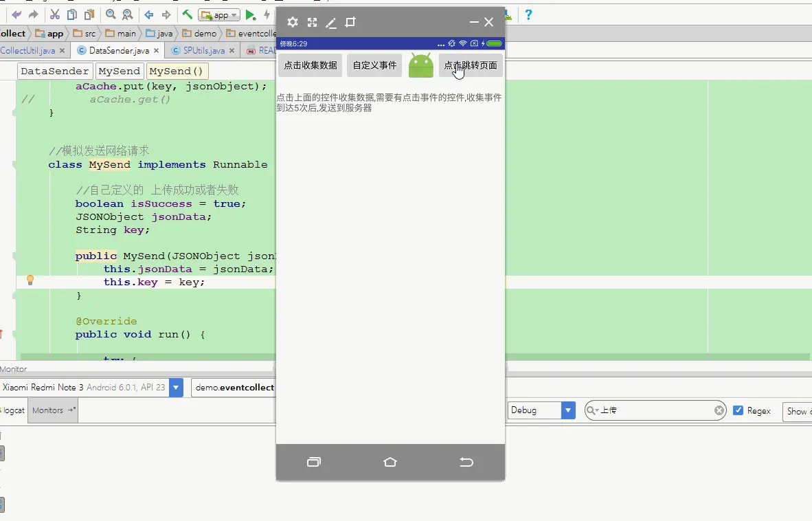Click the demo breadcrumb package
This screenshot has height=521, width=812.
(199, 34)
